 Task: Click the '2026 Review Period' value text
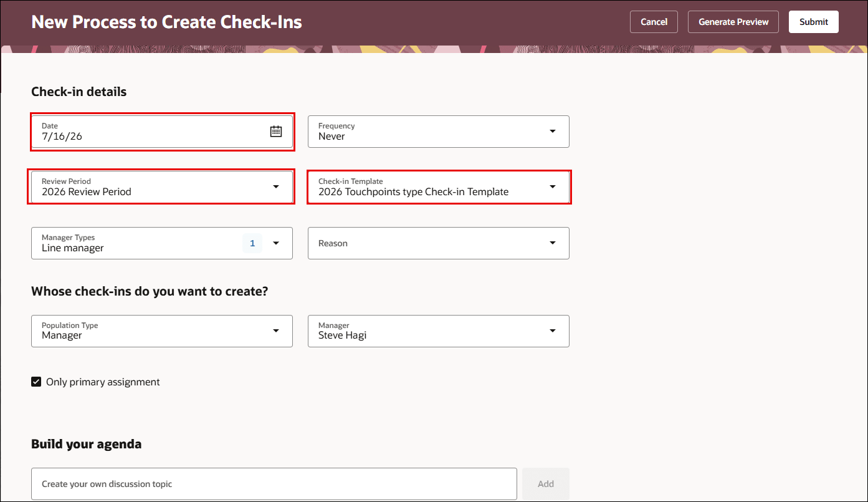[x=87, y=191]
